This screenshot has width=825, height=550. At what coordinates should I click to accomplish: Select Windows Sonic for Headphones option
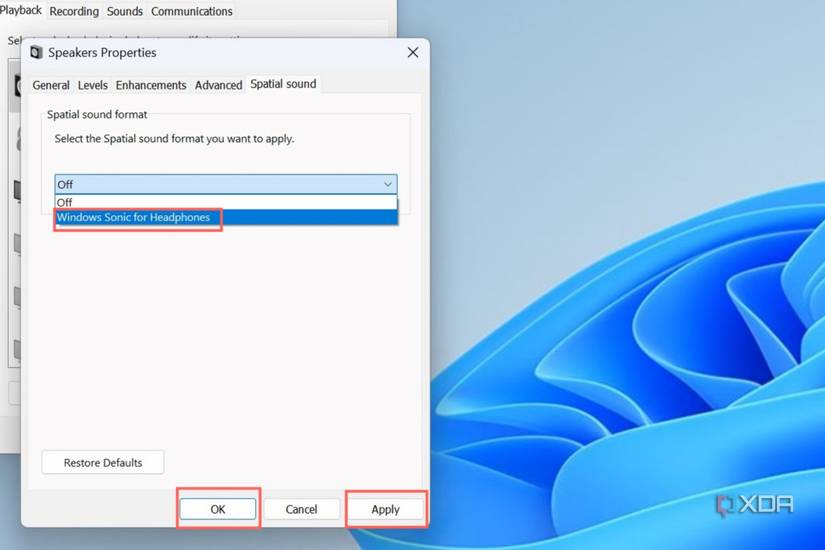(226, 217)
